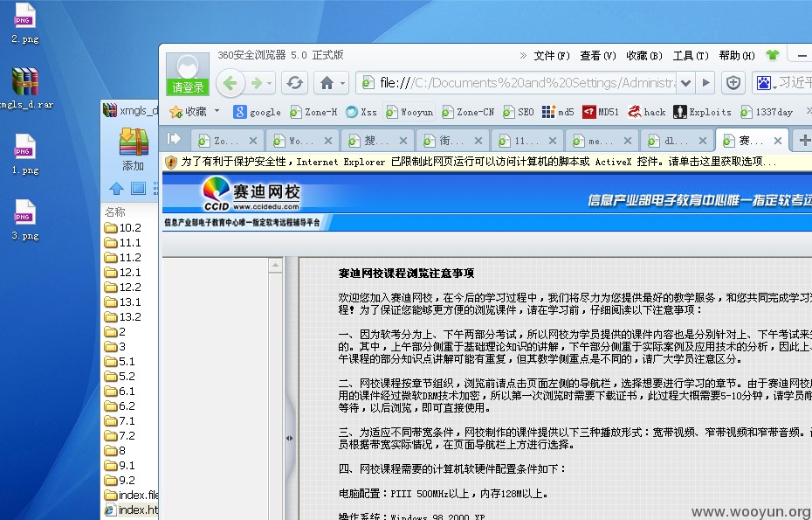
Task: Expand hidden menu items chevron
Action: click(522, 55)
